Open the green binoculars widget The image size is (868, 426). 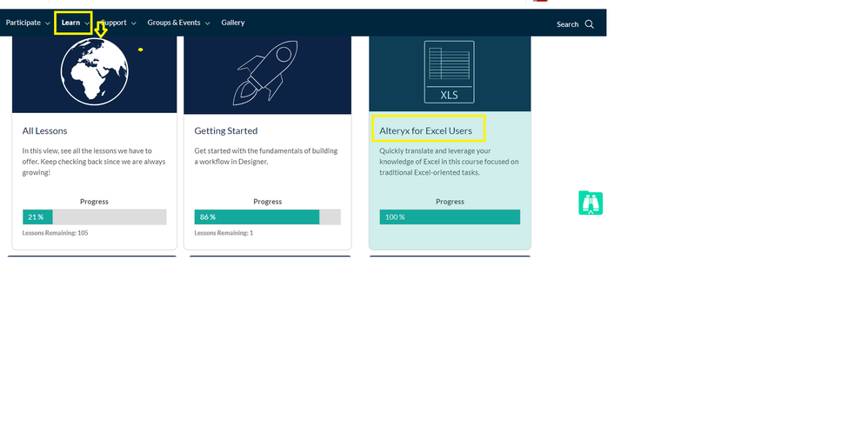pos(591,203)
